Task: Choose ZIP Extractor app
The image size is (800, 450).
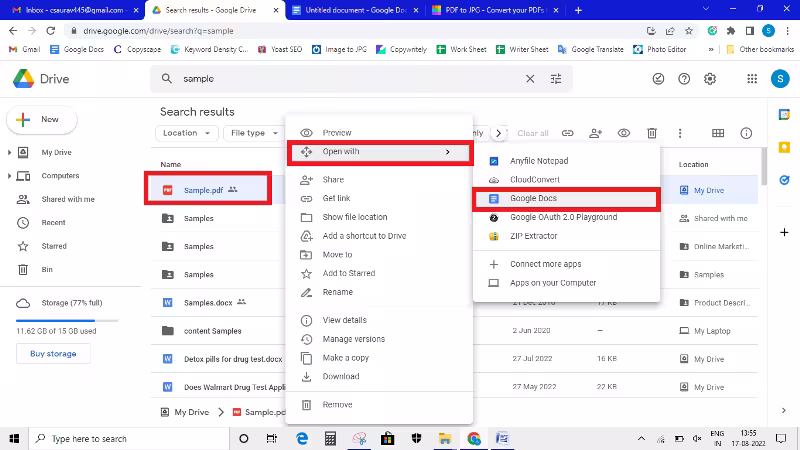Action: pos(566,236)
